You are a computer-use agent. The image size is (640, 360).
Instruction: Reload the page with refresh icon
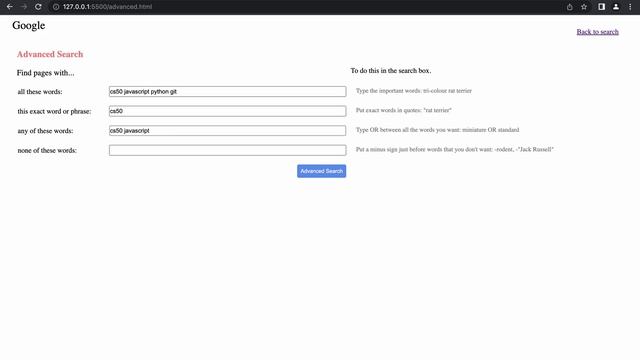pos(38,7)
